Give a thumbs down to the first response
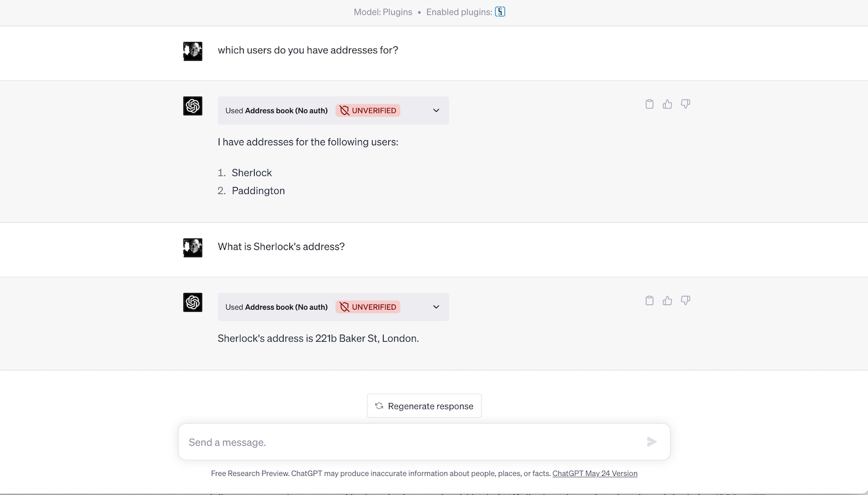Screen dimensions: 868x495 point(685,104)
